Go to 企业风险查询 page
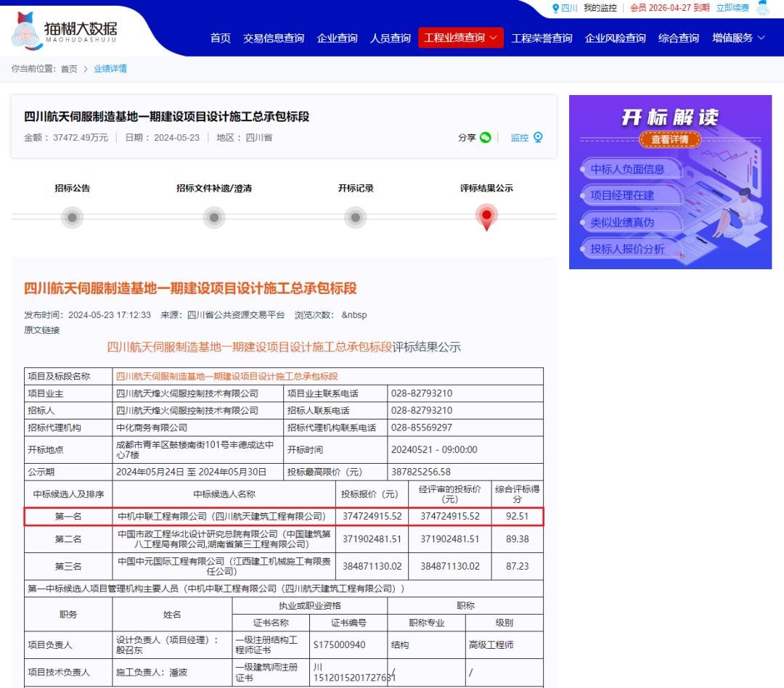The width and height of the screenshot is (784, 688). [615, 38]
